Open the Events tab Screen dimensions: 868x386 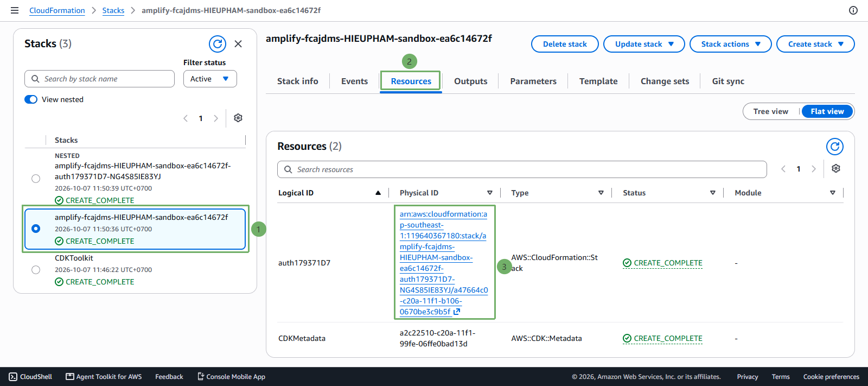click(355, 81)
